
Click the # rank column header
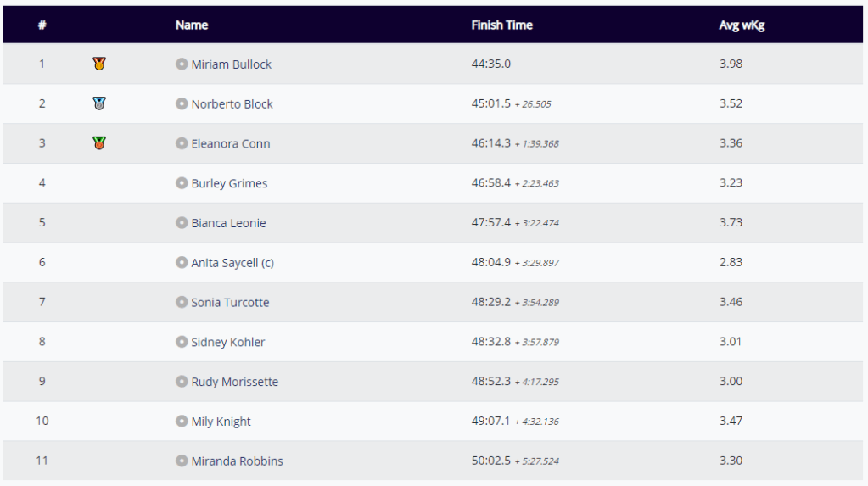point(42,25)
